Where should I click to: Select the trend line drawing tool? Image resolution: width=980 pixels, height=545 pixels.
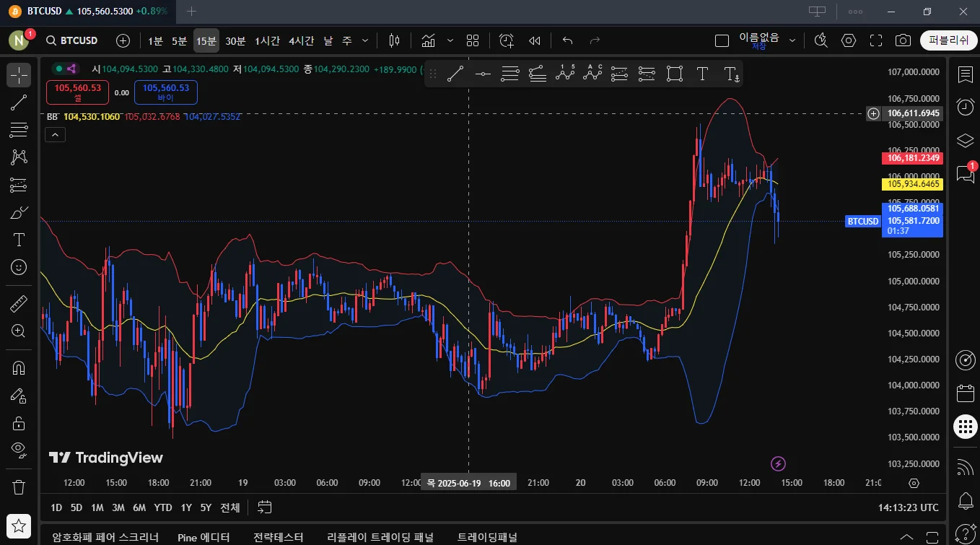[19, 103]
